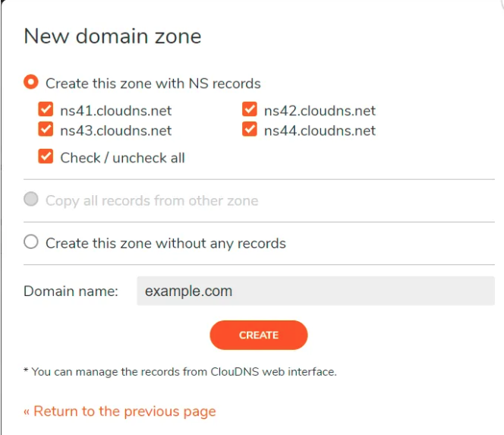Viewport: 504px width, 435px height.
Task: Uncheck the ns41.cloudns.net checkbox
Action: [x=46, y=110]
